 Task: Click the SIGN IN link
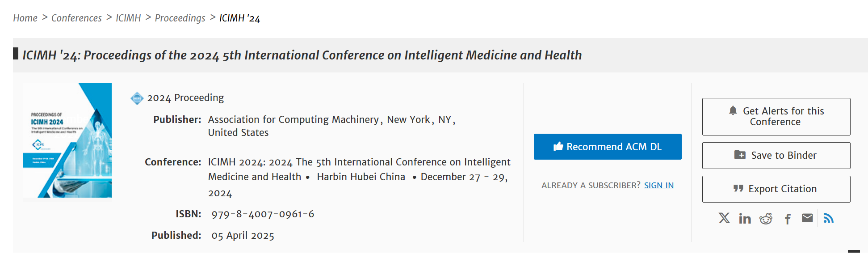pos(658,185)
